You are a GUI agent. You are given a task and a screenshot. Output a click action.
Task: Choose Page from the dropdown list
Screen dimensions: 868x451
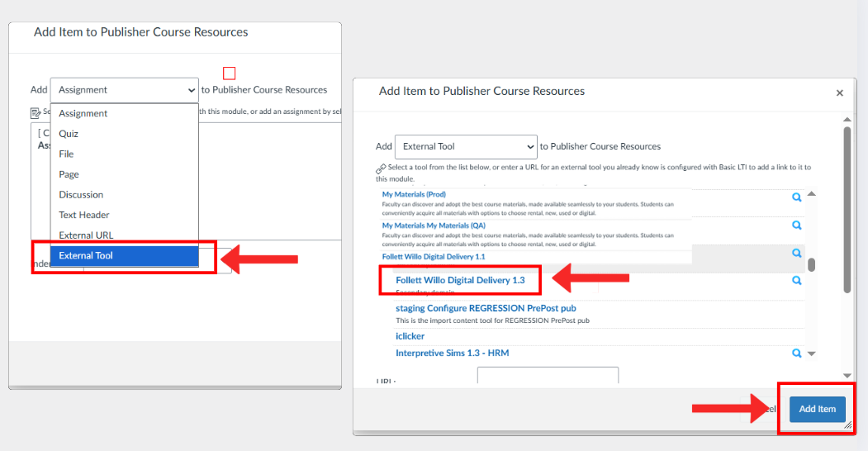point(125,174)
